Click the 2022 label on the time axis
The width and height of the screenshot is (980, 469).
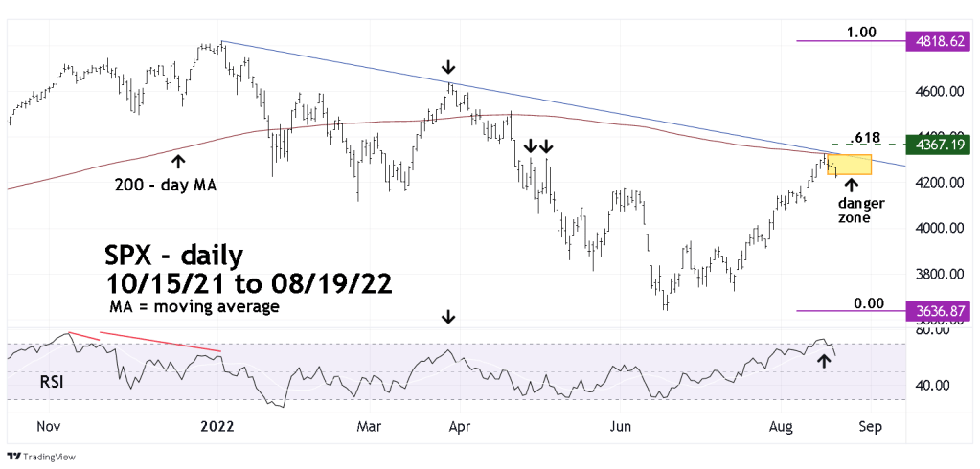click(219, 426)
